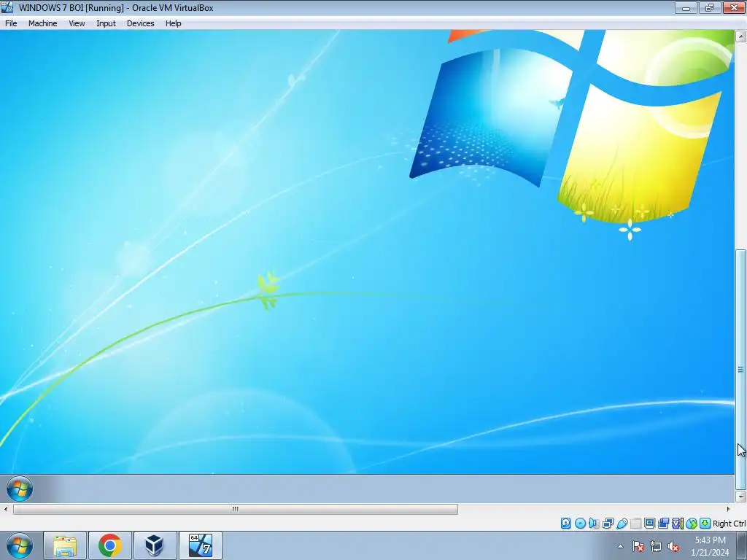Open the File menu
Screen dimensions: 747x560
(11, 23)
